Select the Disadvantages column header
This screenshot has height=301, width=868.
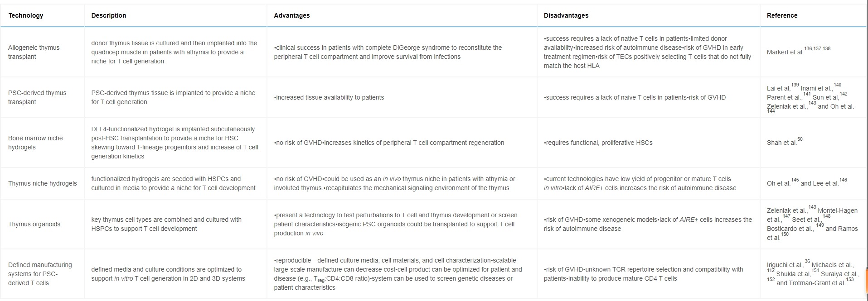[x=566, y=15]
